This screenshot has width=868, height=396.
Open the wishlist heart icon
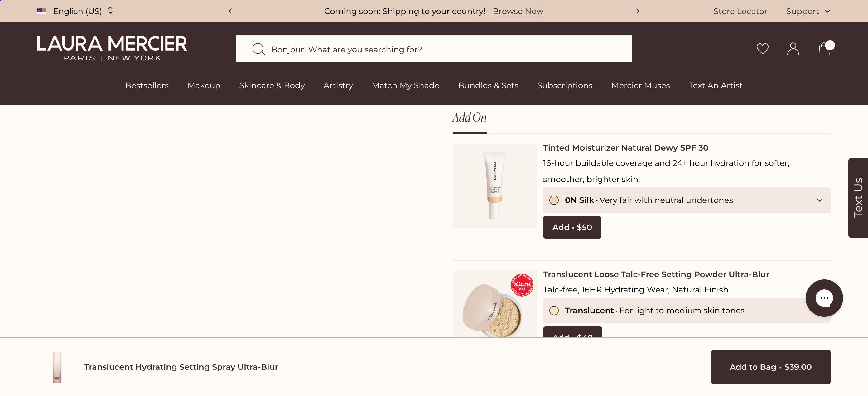coord(762,49)
